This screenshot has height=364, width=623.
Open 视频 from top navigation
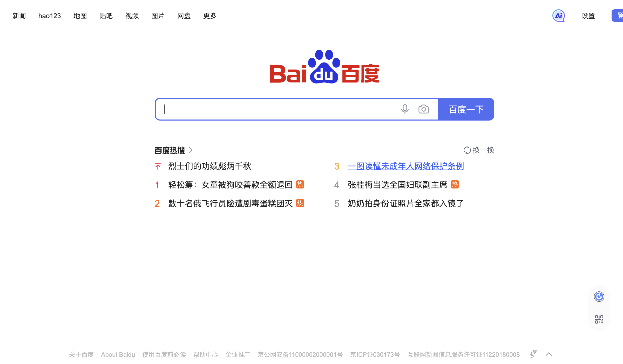point(132,16)
